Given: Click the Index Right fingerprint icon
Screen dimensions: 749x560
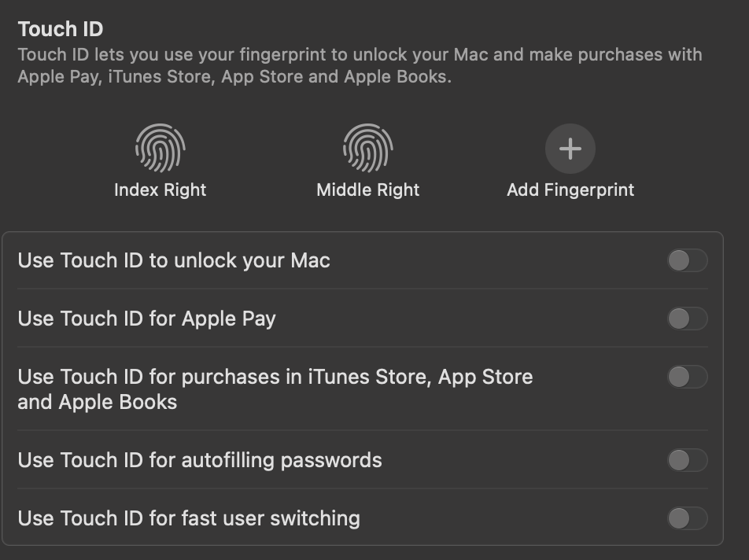Looking at the screenshot, I should [160, 149].
